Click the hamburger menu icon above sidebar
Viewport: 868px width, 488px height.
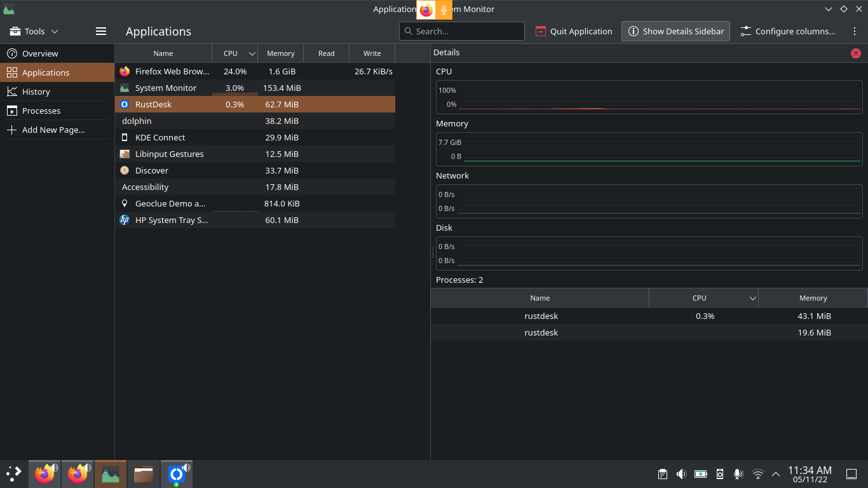coord(100,30)
